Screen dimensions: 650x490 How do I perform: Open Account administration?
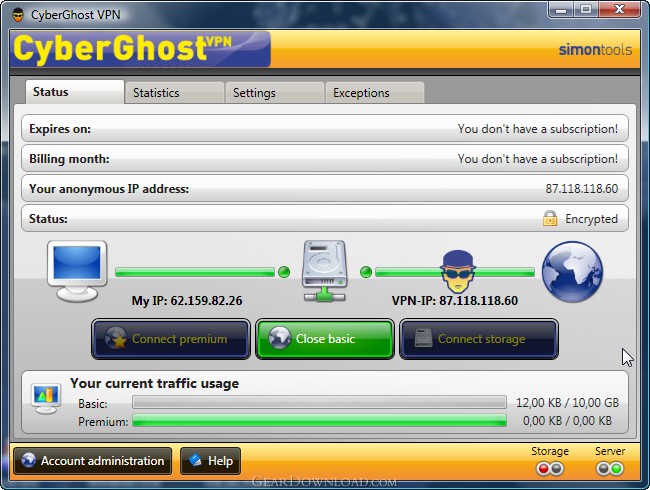point(92,461)
